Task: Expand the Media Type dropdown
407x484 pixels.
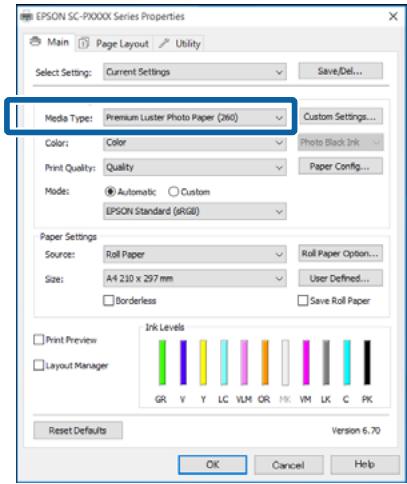Action: (x=195, y=117)
